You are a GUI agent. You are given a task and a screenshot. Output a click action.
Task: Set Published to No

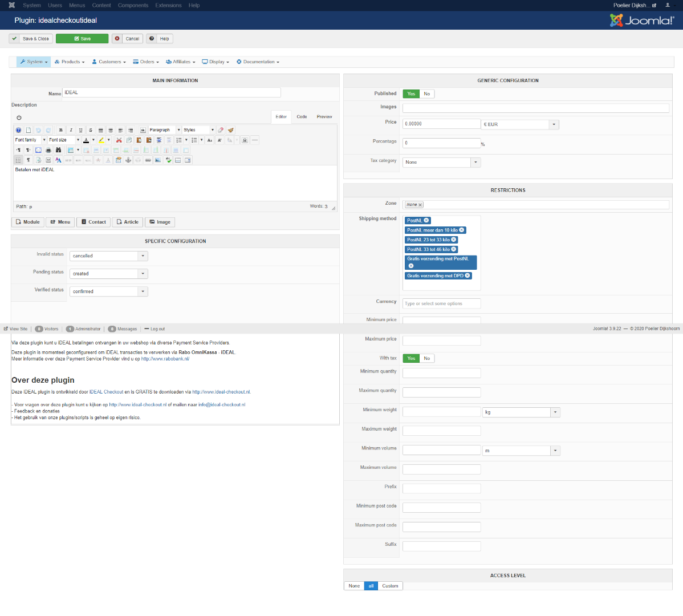(427, 94)
